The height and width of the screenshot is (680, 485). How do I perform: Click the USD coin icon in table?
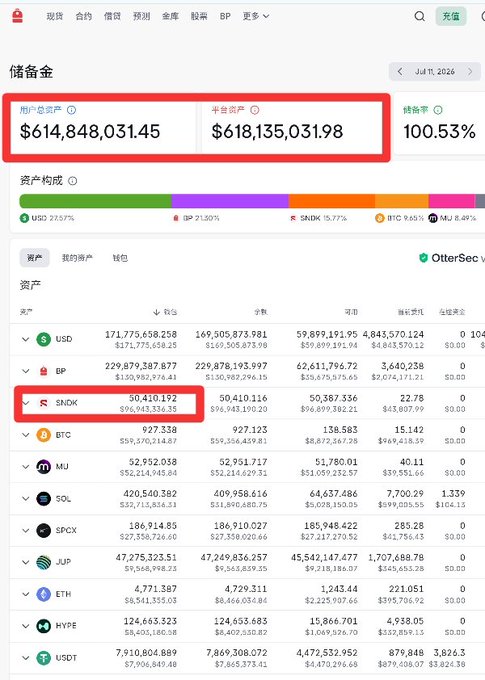point(43,339)
